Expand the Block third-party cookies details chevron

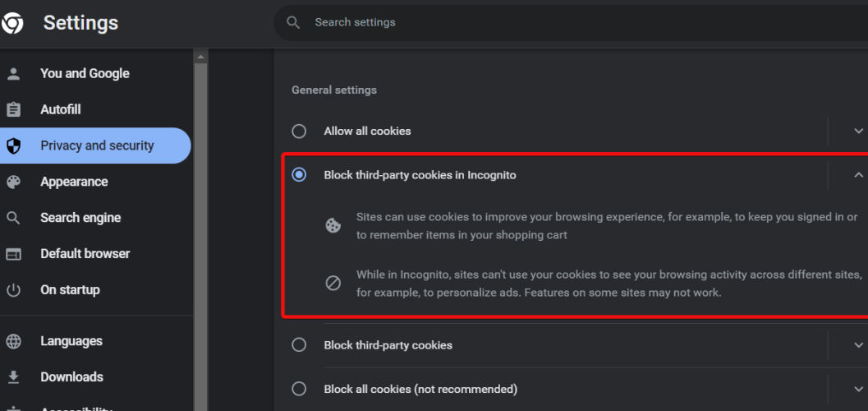[858, 345]
